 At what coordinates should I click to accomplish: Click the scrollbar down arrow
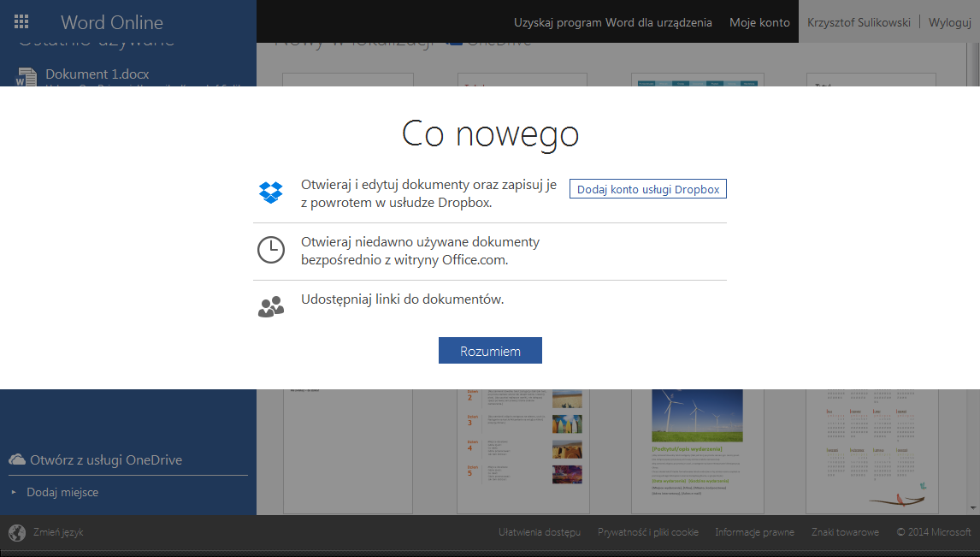point(973,508)
